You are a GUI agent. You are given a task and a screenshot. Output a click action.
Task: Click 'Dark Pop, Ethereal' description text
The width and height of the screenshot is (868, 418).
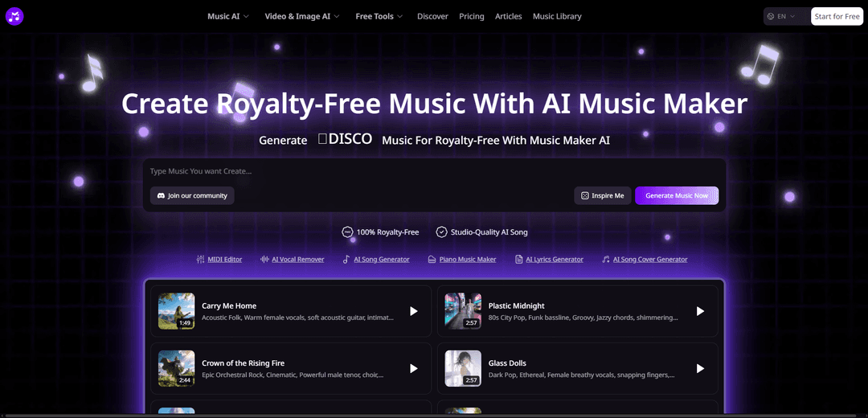582,375
